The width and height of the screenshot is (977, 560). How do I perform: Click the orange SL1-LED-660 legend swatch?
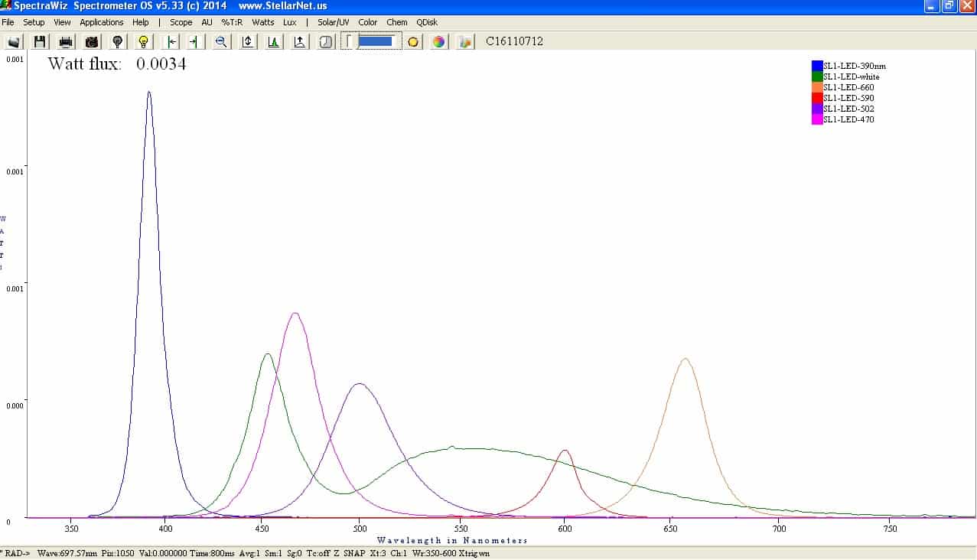click(x=817, y=87)
